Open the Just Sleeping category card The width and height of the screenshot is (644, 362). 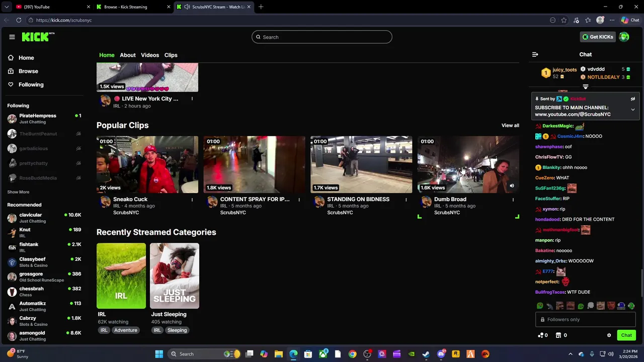coord(175,276)
